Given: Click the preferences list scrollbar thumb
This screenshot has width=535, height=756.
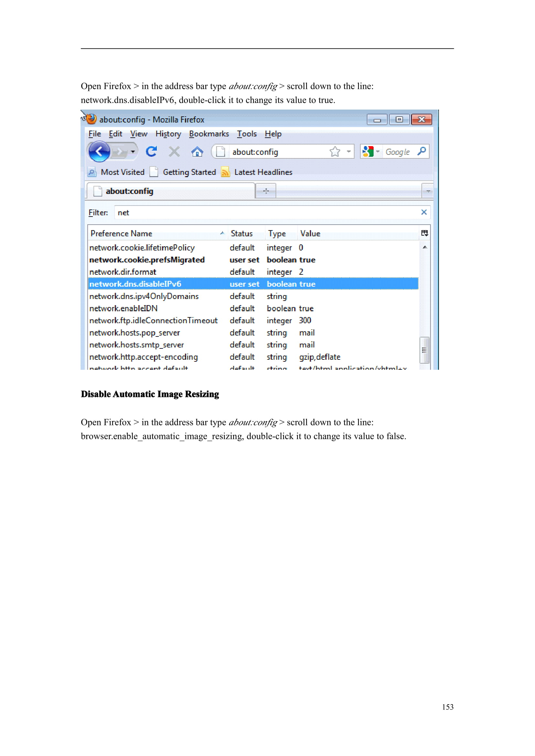Looking at the screenshot, I should [425, 350].
